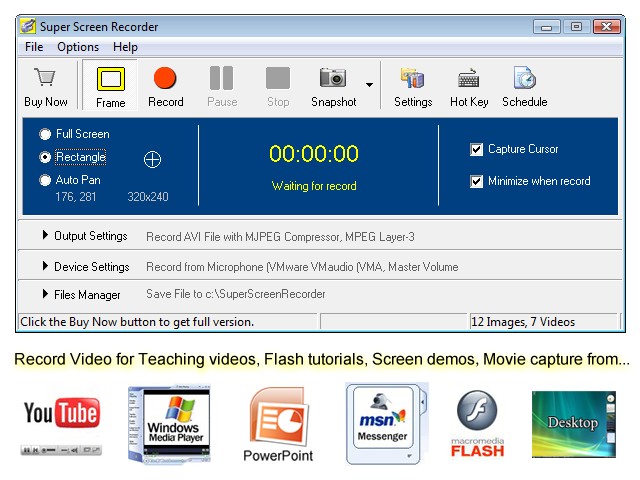Screen dimensions: 640x480
Task: Click the PowerPoint icon
Action: 279,416
